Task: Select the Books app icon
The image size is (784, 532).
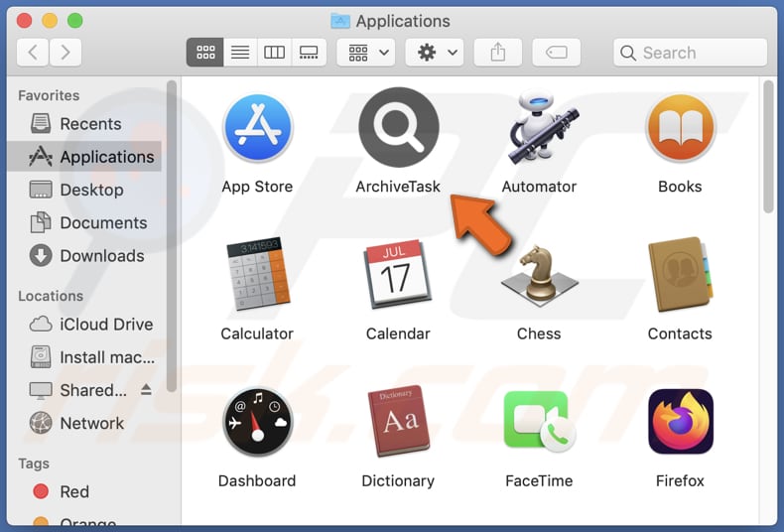Action: click(x=680, y=128)
